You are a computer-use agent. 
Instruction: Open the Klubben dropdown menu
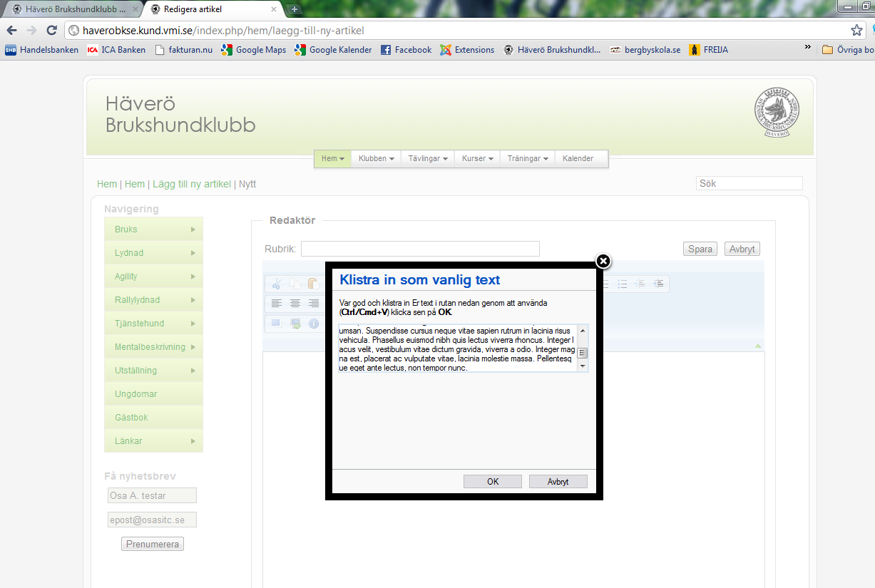coord(376,159)
